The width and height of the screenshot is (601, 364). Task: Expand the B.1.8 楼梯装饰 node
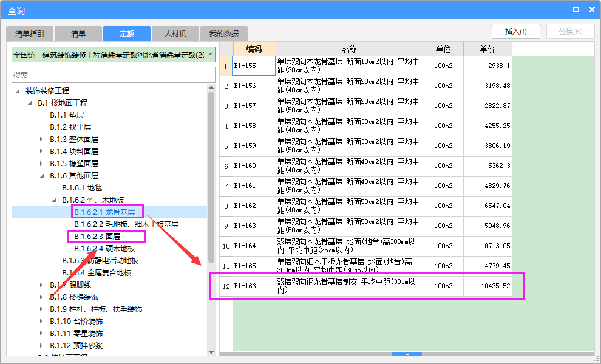click(41, 297)
